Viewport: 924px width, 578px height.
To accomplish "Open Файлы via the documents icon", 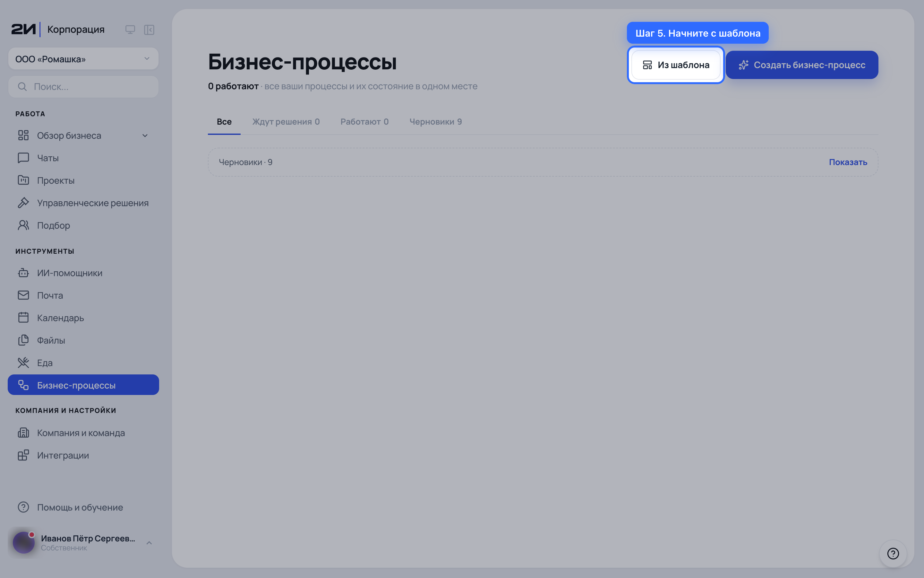I will pos(23,340).
